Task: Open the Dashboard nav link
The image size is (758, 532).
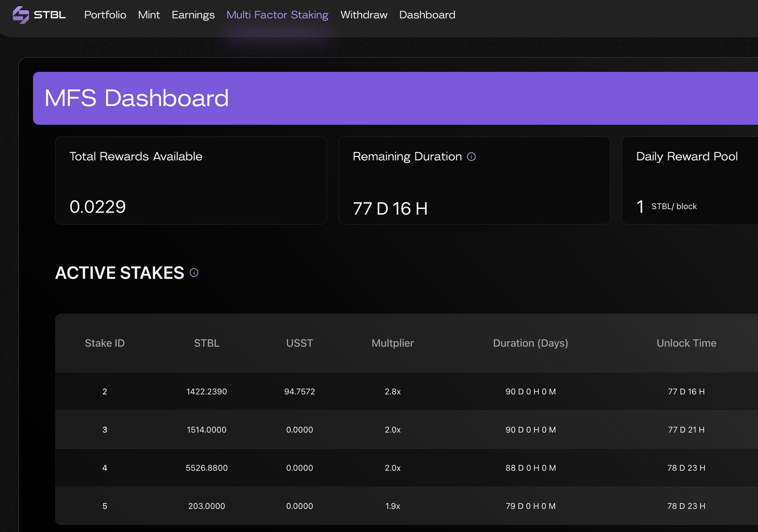Action: [x=427, y=15]
